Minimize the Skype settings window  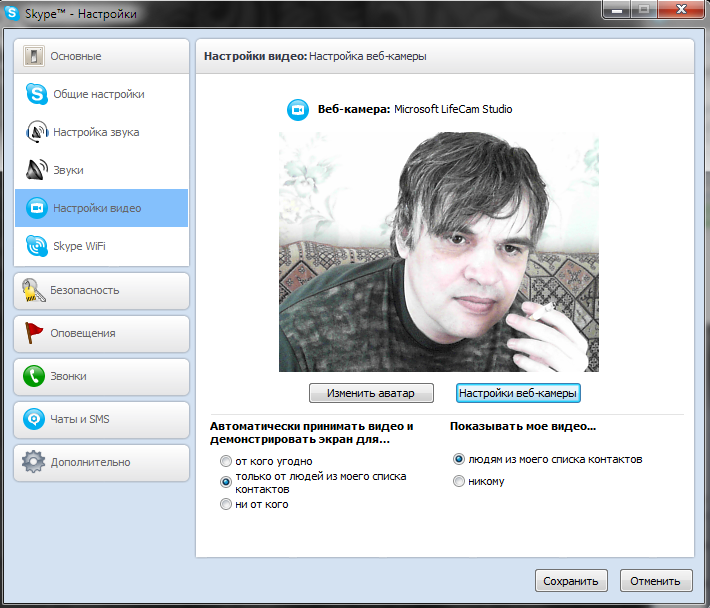[x=616, y=9]
